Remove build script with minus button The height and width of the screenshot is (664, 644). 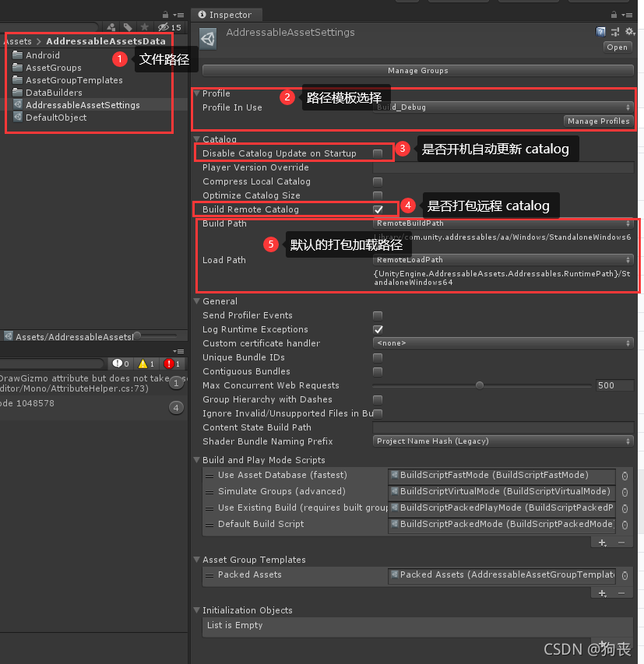point(621,543)
